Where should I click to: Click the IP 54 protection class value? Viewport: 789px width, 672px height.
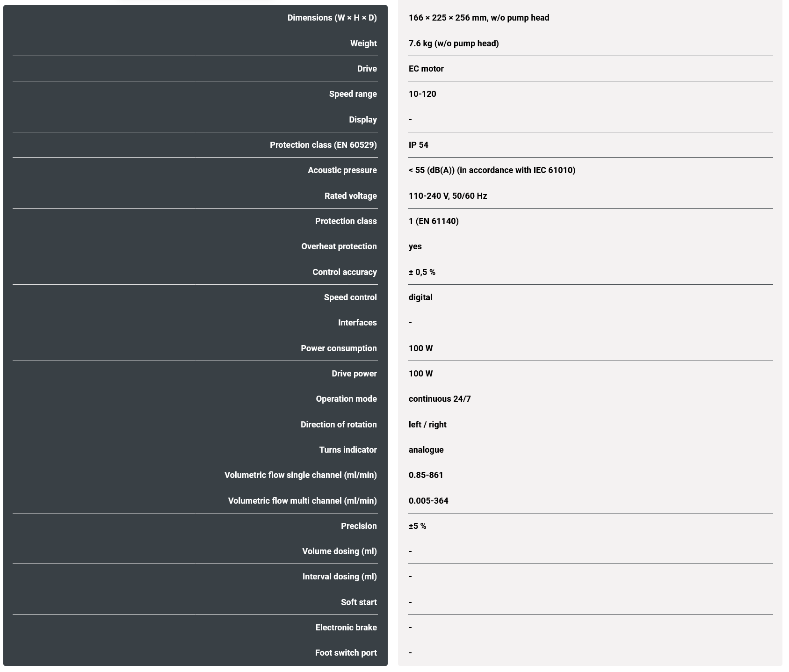pos(418,145)
